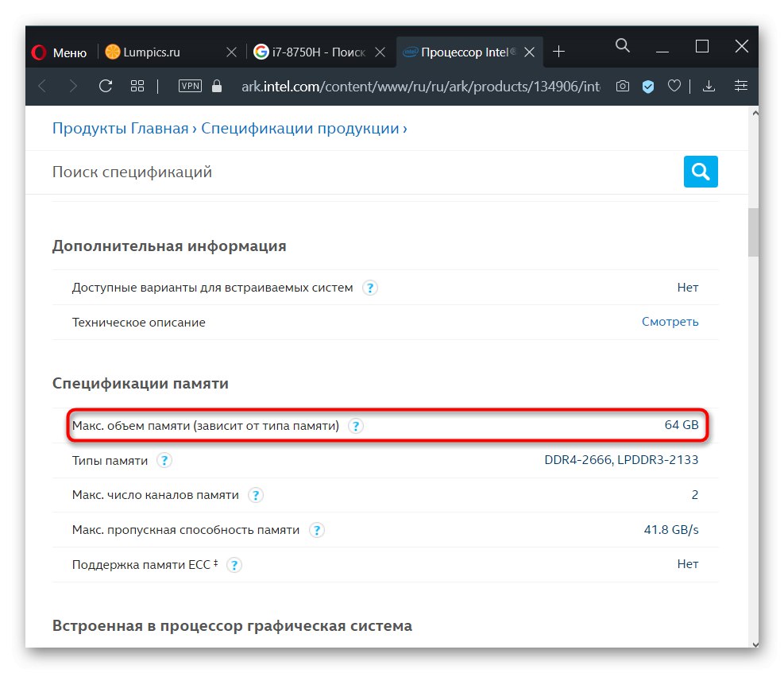
Task: Reload the page with the refresh icon
Action: [x=105, y=86]
